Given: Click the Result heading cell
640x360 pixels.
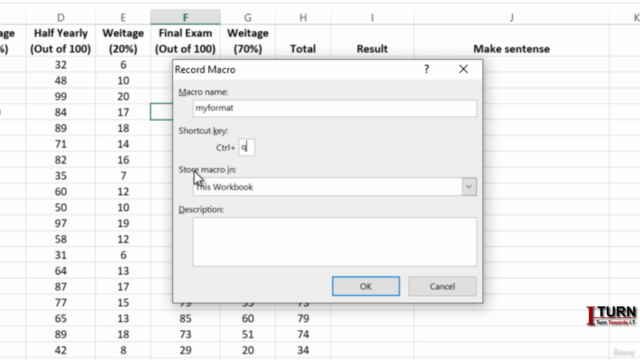Looking at the screenshot, I should click(x=372, y=41).
